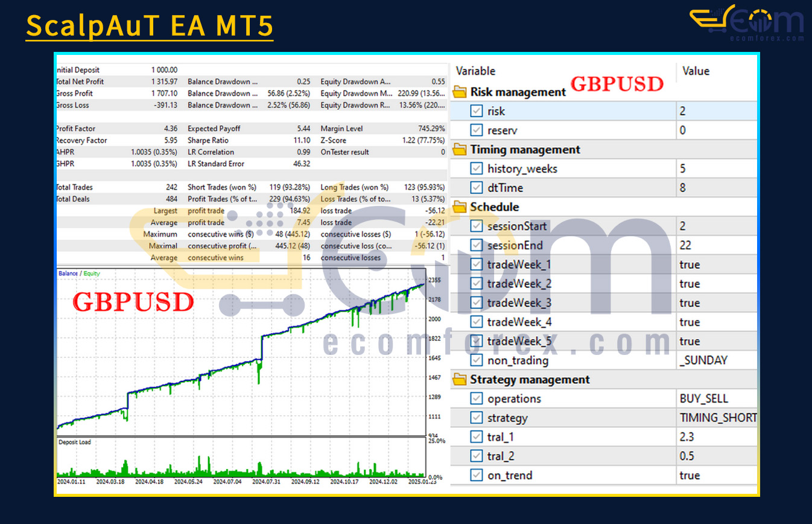The width and height of the screenshot is (812, 524).
Task: Click the Timing management folder icon
Action: (x=460, y=149)
